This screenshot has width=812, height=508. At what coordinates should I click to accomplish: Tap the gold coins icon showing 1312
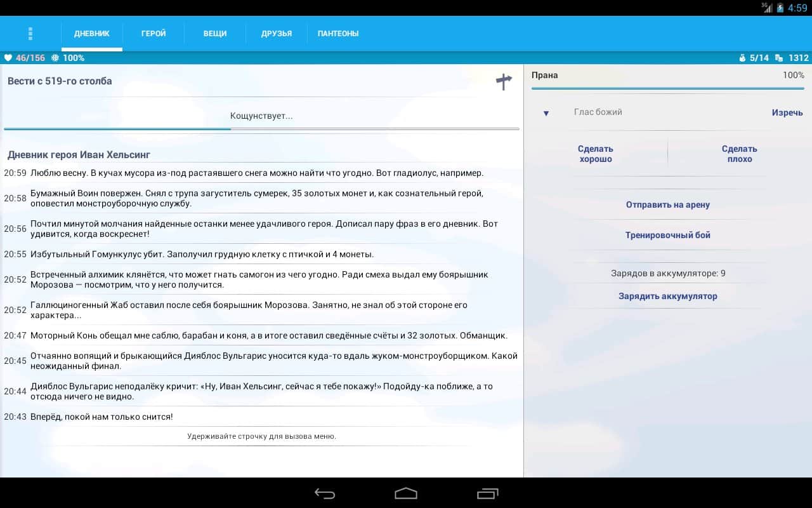[780, 58]
